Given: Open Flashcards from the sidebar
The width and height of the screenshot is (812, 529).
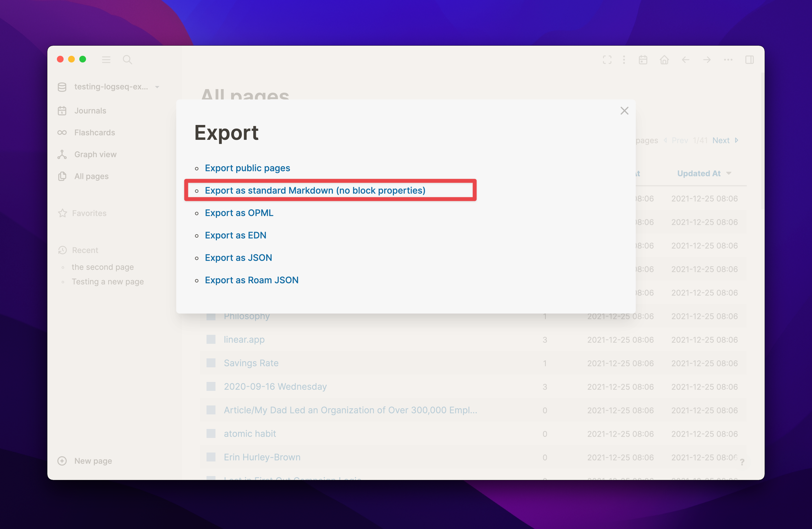Looking at the screenshot, I should pyautogui.click(x=94, y=132).
